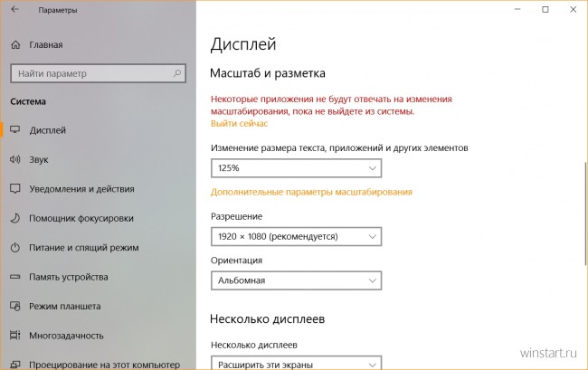
Task: Open Питание и спящий режим section
Action: [x=84, y=247]
